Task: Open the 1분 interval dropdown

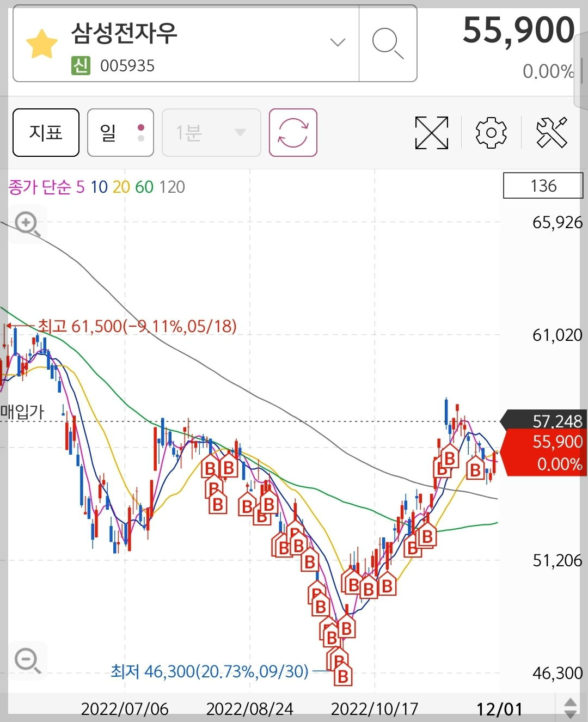Action: point(211,132)
